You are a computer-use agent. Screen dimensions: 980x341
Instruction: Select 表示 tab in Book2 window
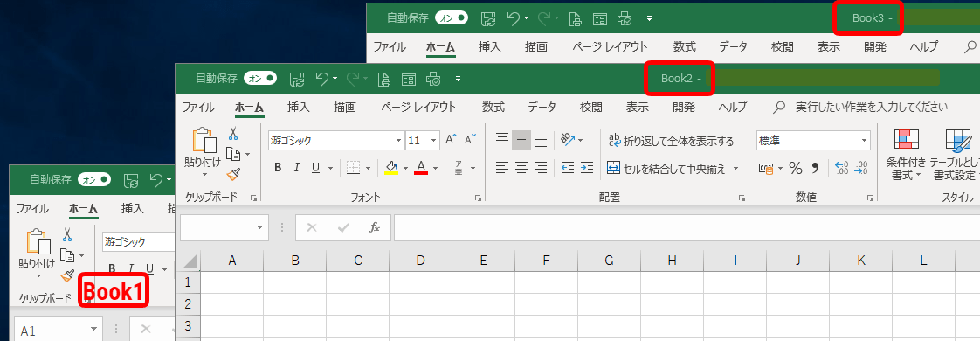click(x=637, y=107)
